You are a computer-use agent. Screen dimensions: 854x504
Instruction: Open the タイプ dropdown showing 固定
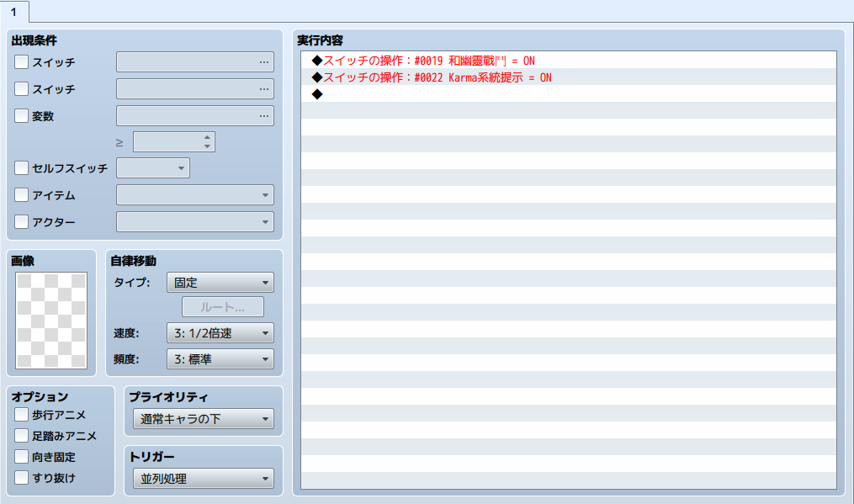[x=220, y=282]
